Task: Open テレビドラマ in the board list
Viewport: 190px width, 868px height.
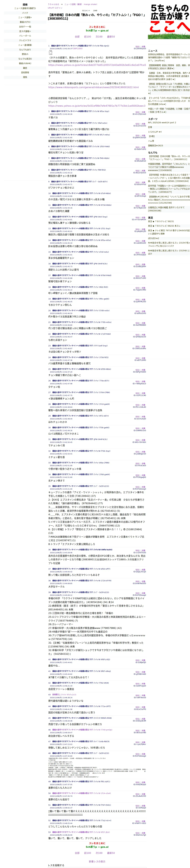Action: coord(25,41)
